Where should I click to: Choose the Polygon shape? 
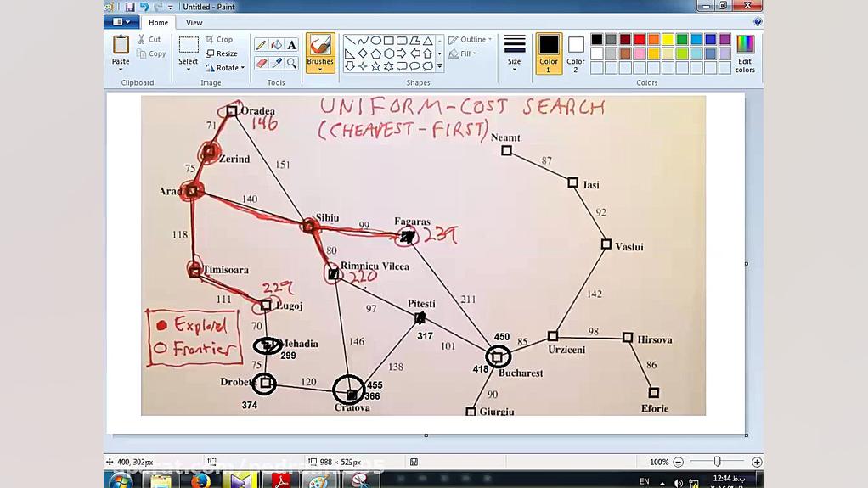tap(414, 41)
